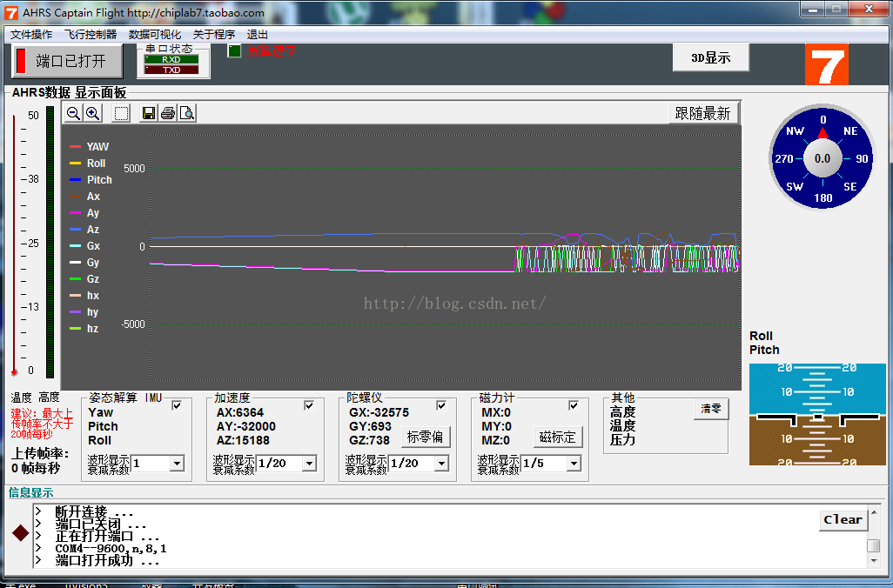This screenshot has height=588, width=893.
Task: Click the log line COM4--9600,n,8,1
Action: pos(111,549)
